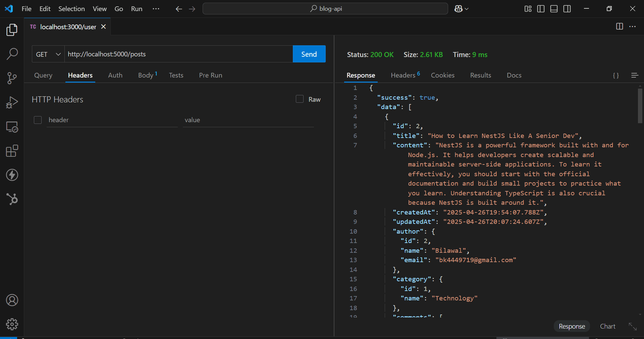Image resolution: width=644 pixels, height=339 pixels.
Task: Open the Cookies tab
Action: 443,76
